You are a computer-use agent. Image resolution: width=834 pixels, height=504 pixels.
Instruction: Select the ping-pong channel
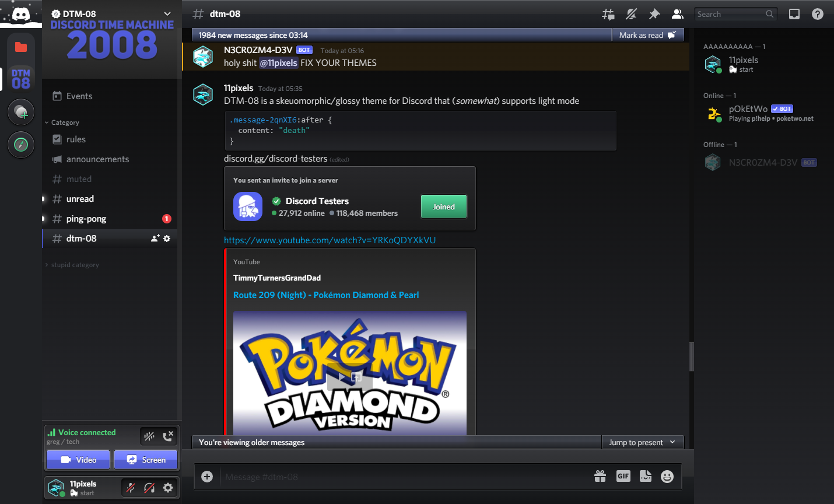[86, 219]
